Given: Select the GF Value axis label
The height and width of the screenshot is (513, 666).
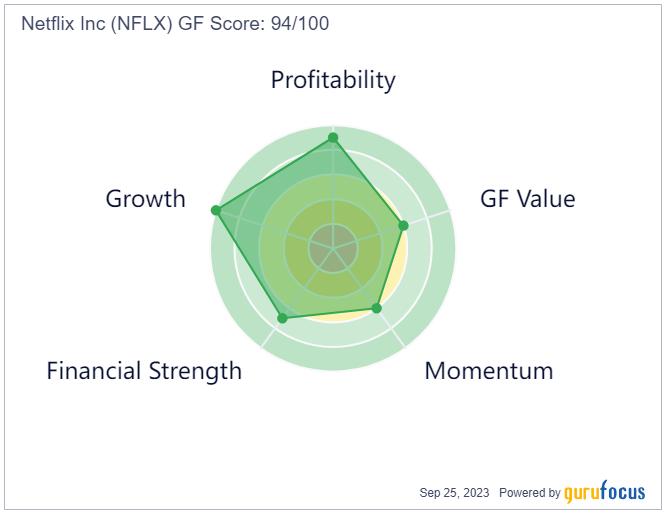Looking at the screenshot, I should coord(528,199).
